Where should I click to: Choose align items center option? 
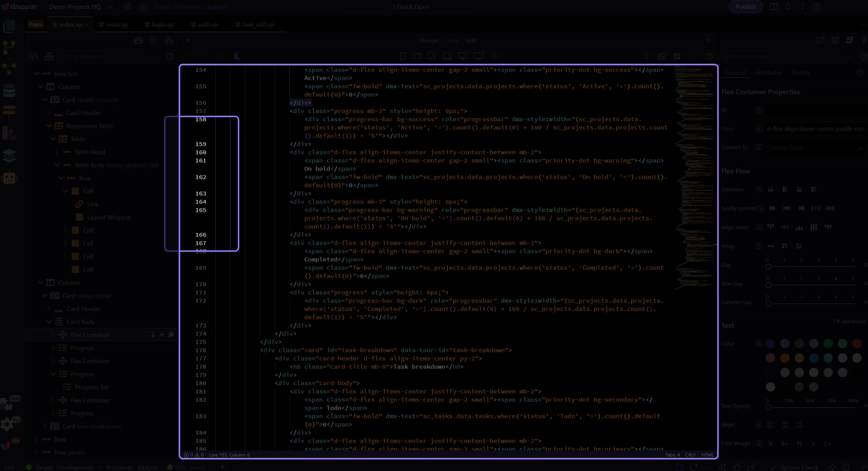[x=785, y=227]
